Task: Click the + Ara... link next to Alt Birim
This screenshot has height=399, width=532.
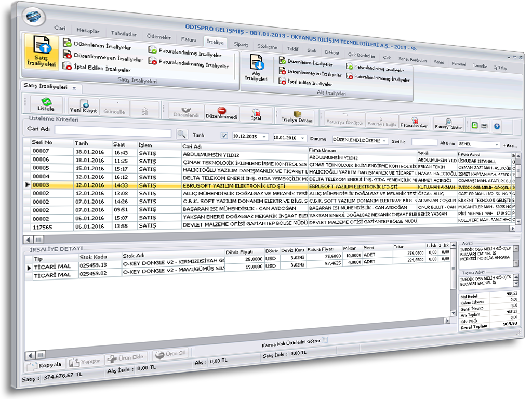Action: 510,145
